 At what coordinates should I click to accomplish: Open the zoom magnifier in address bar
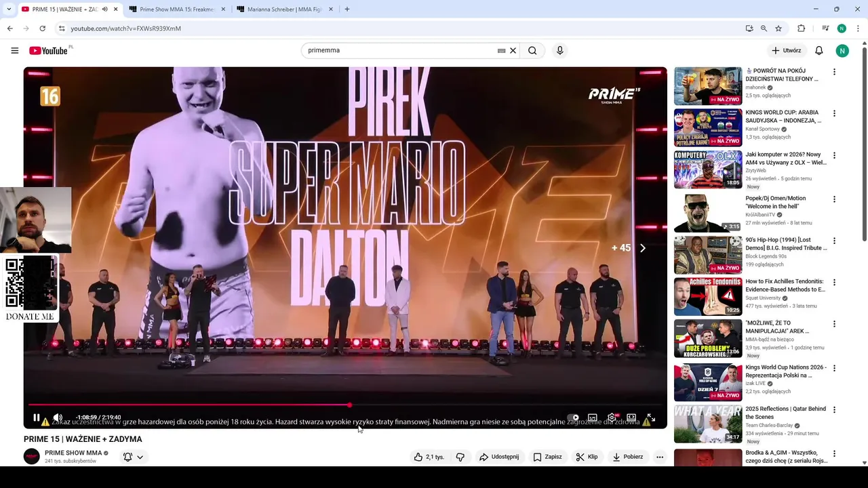(x=764, y=28)
